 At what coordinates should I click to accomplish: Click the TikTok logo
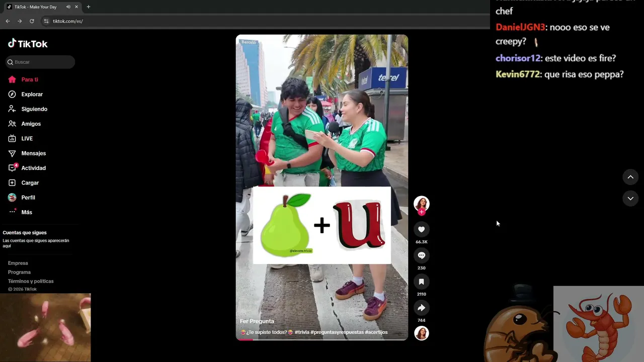28,44
